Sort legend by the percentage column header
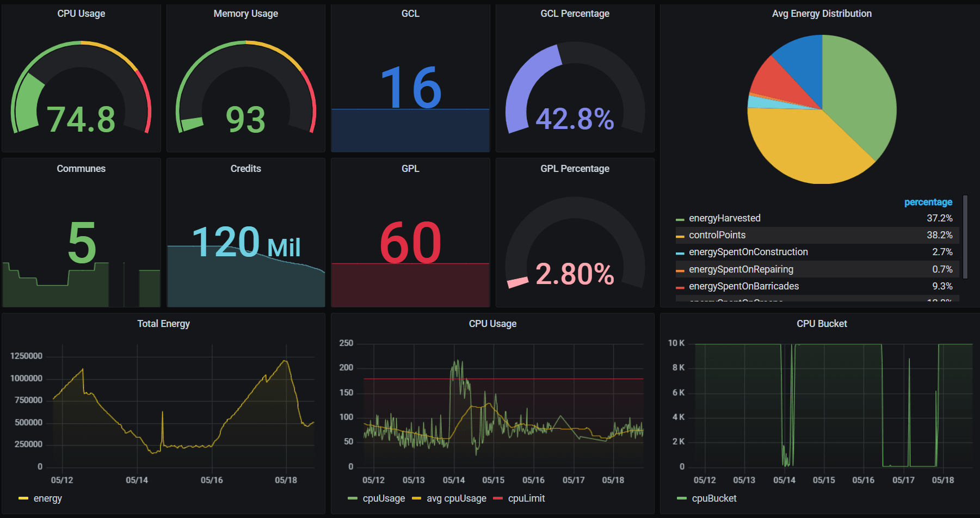Viewport: 980px width, 518px height. [928, 202]
